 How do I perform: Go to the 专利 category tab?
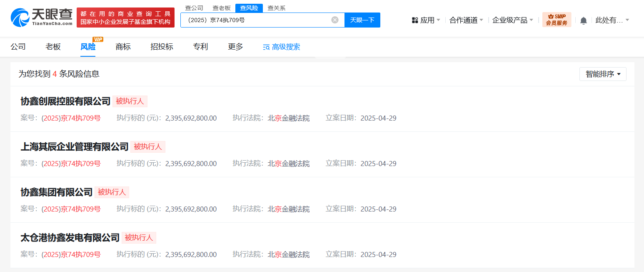[x=200, y=47]
